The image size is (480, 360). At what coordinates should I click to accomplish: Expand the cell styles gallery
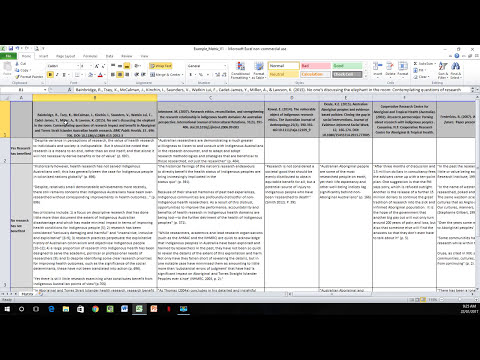(366, 76)
